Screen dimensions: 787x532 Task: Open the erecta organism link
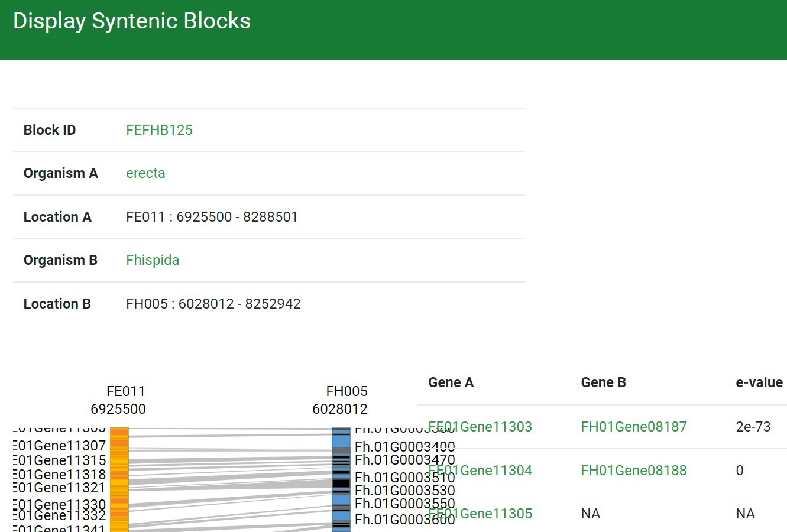tap(145, 173)
